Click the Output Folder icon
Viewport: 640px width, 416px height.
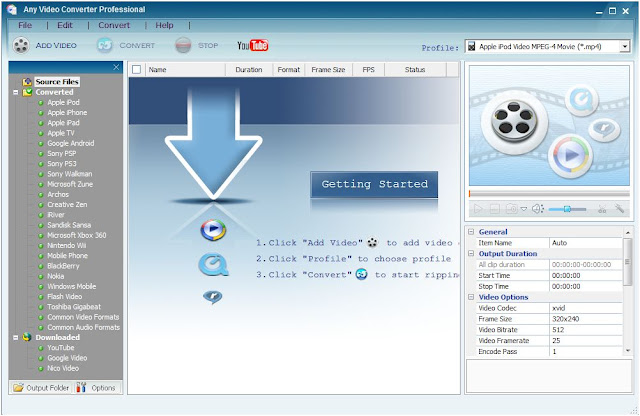[x=18, y=387]
